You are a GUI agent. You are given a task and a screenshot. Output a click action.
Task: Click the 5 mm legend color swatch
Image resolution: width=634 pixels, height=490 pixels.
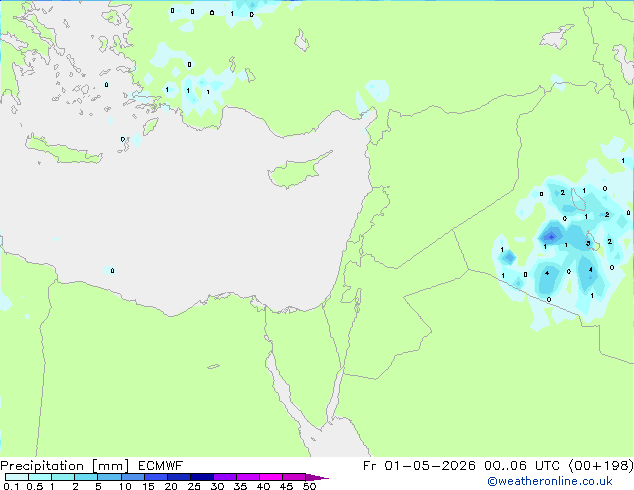click(x=109, y=477)
